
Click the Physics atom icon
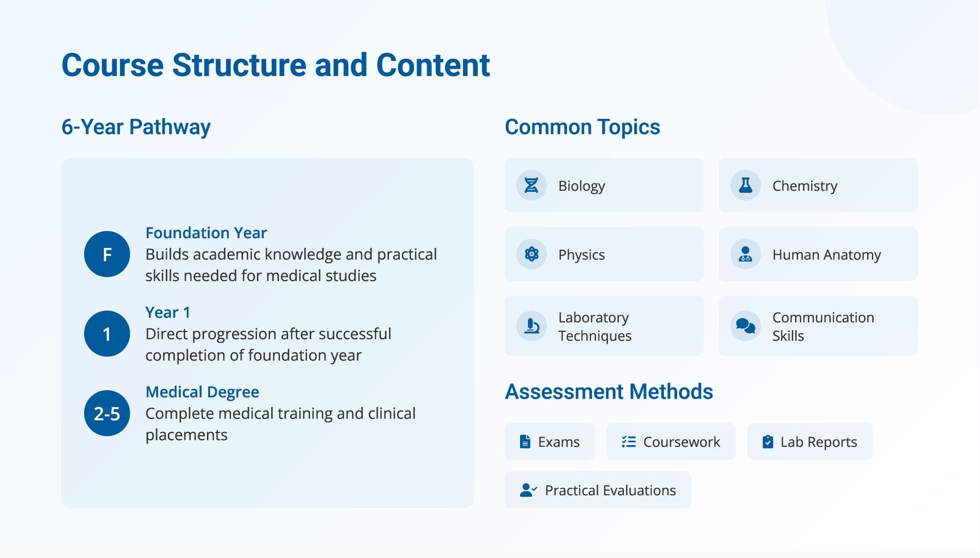[x=531, y=254]
